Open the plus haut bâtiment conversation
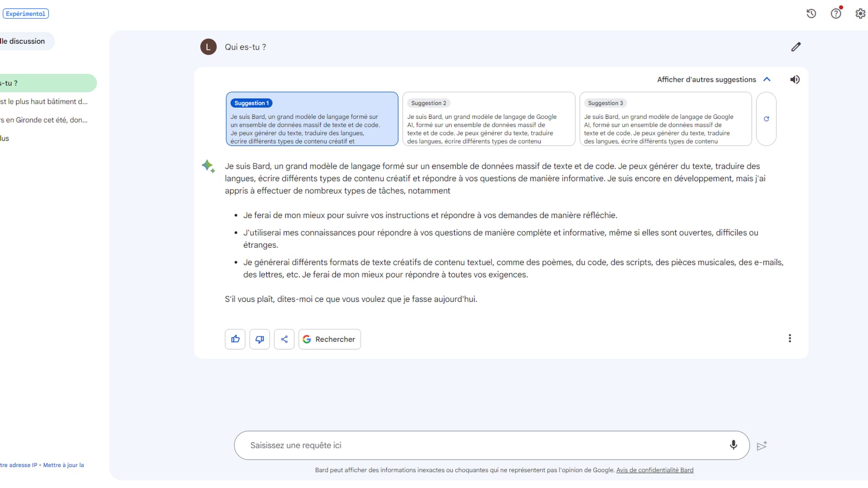Viewport: 868px width, 488px height. 44,102
